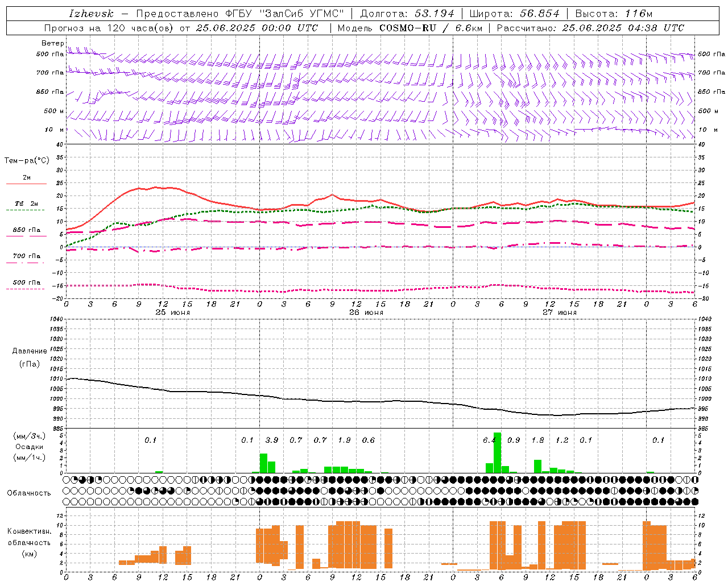Click the "(км)" convective cloud units label
Image resolution: width=728 pixels, height=582 pixels.
(x=30, y=553)
